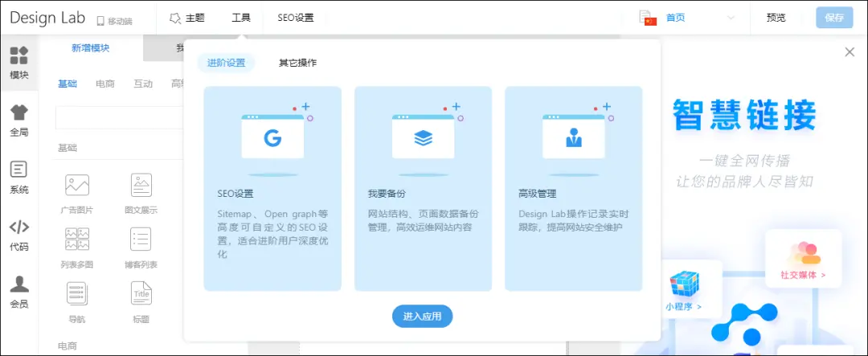Close the 智慧链接 promotional panel
Image resolution: width=868 pixels, height=356 pixels.
(850, 52)
